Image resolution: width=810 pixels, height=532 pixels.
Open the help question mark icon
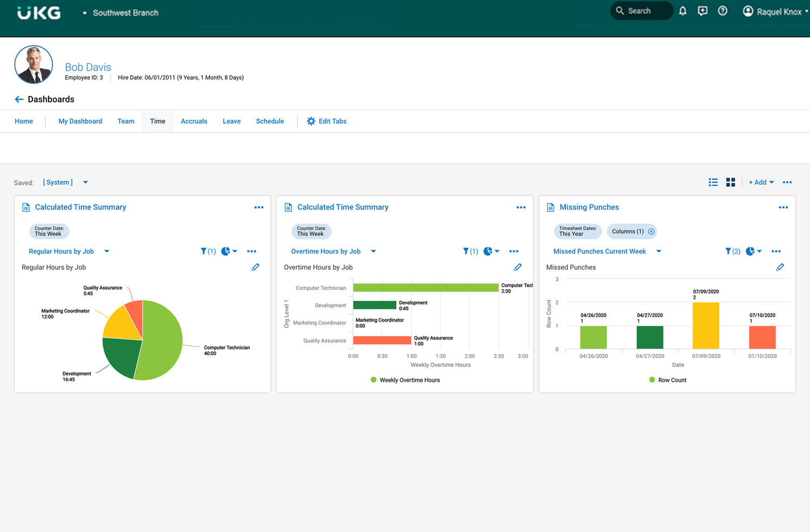723,11
